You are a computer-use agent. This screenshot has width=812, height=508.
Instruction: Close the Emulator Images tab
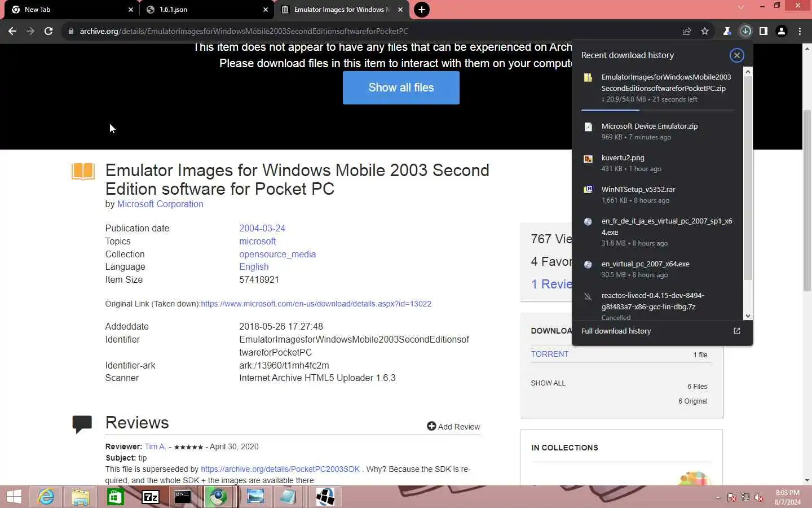pos(400,10)
